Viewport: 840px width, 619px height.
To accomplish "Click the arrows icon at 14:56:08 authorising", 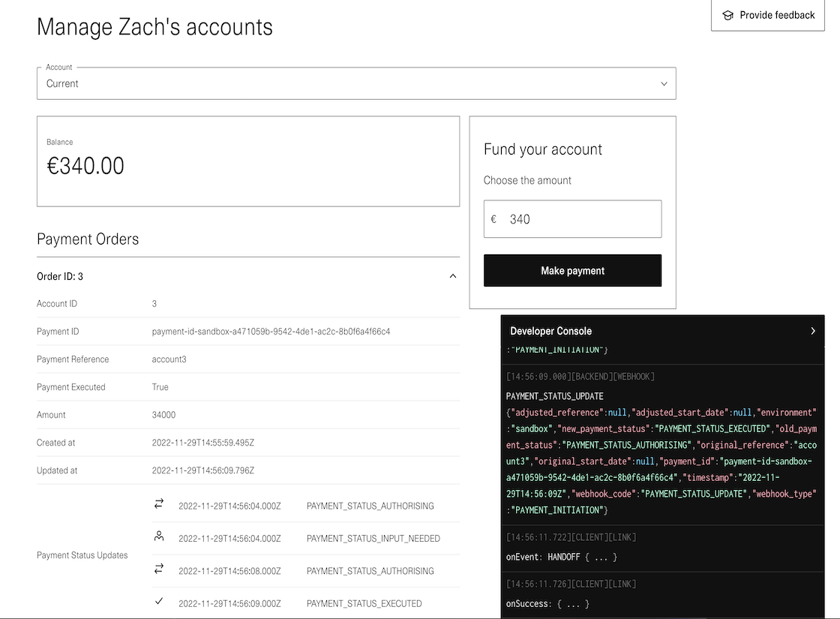I will click(159, 569).
